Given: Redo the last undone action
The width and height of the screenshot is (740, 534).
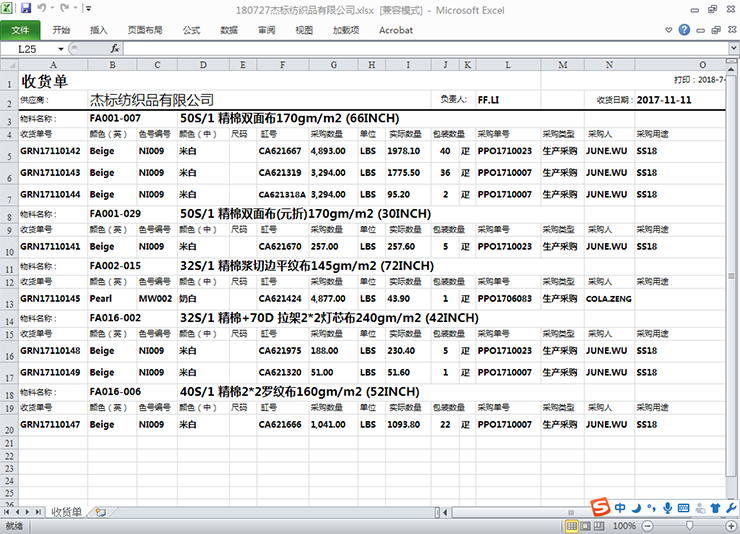Looking at the screenshot, I should pos(65,8).
